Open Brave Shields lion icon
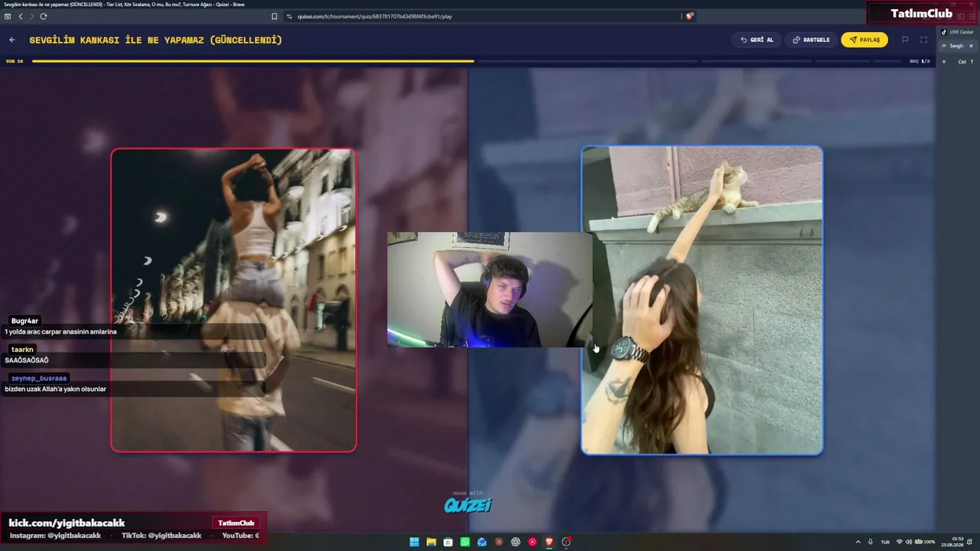This screenshot has width=980, height=551. 689,16
